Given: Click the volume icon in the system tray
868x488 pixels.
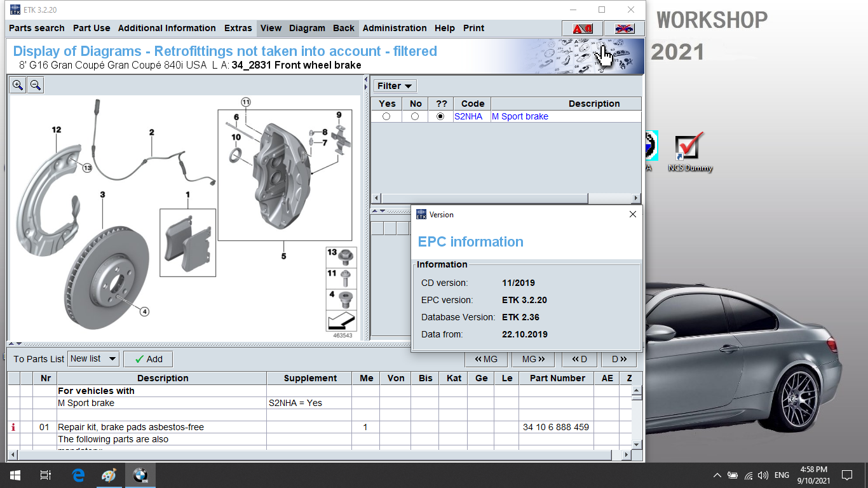Looking at the screenshot, I should (763, 475).
